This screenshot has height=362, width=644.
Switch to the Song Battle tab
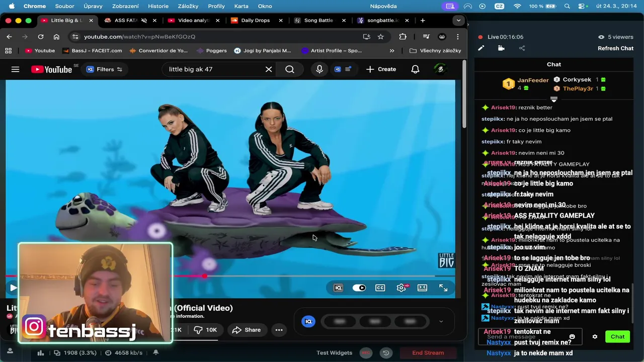[318, 20]
